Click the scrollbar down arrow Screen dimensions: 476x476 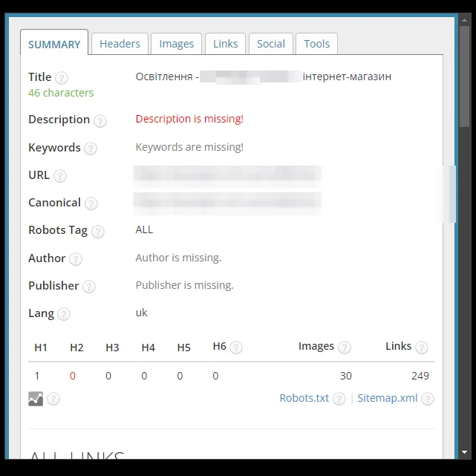tap(464, 452)
